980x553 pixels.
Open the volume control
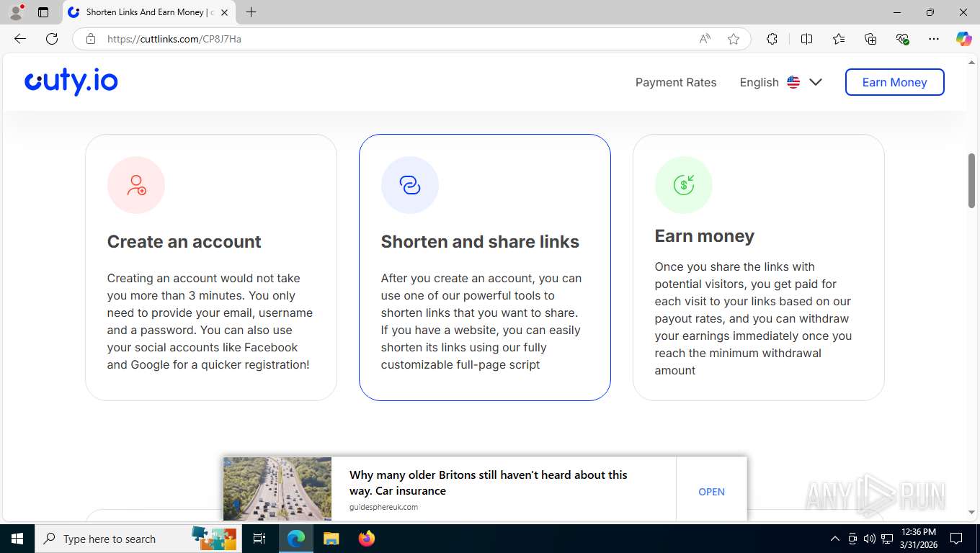pos(870,539)
